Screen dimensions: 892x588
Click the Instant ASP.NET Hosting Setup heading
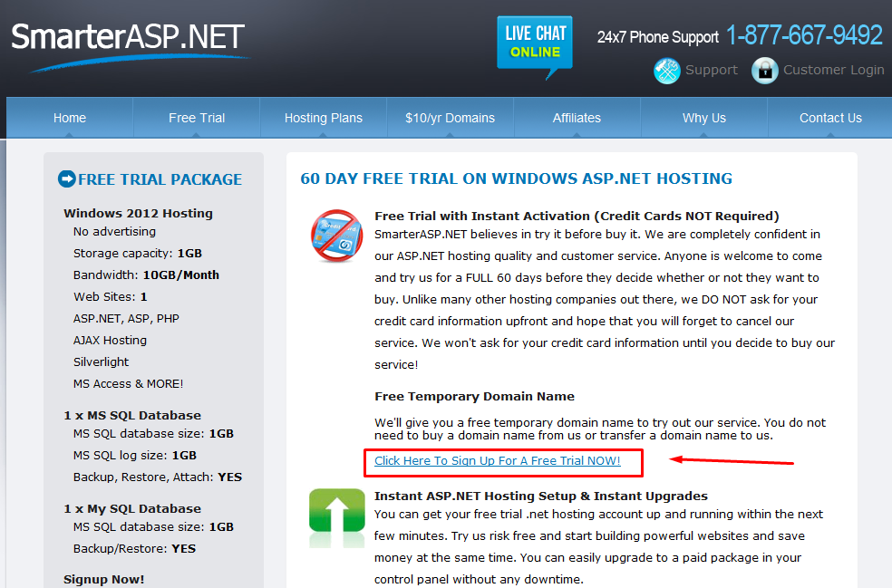(x=541, y=496)
